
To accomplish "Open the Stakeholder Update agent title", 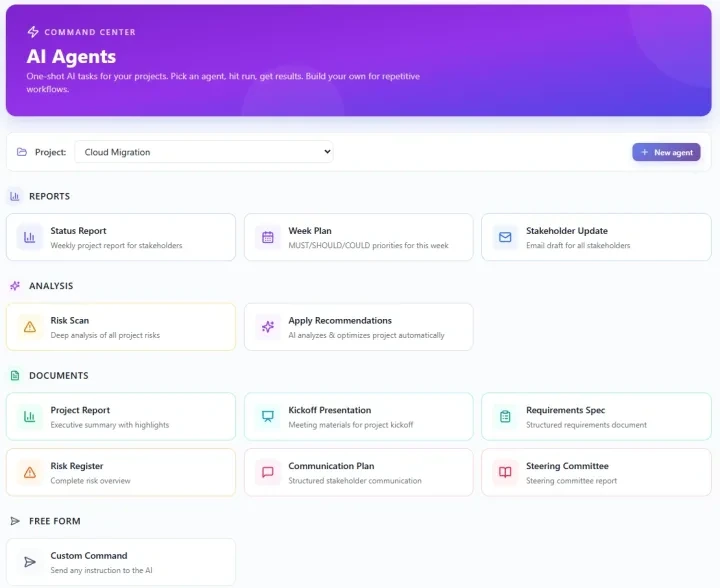I will point(567,230).
